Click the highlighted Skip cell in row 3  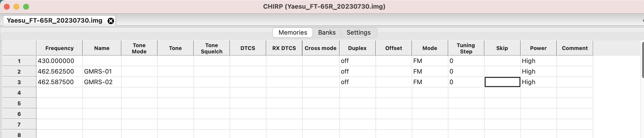click(x=502, y=82)
